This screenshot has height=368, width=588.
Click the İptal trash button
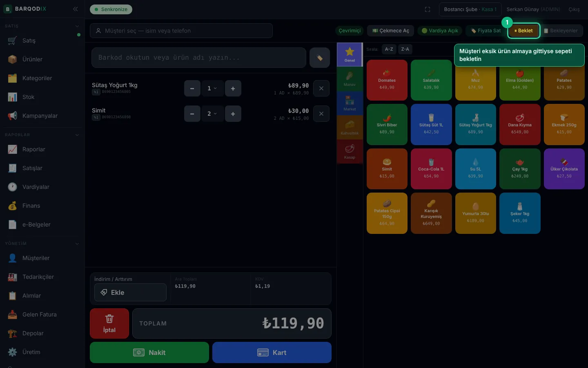[x=109, y=323]
